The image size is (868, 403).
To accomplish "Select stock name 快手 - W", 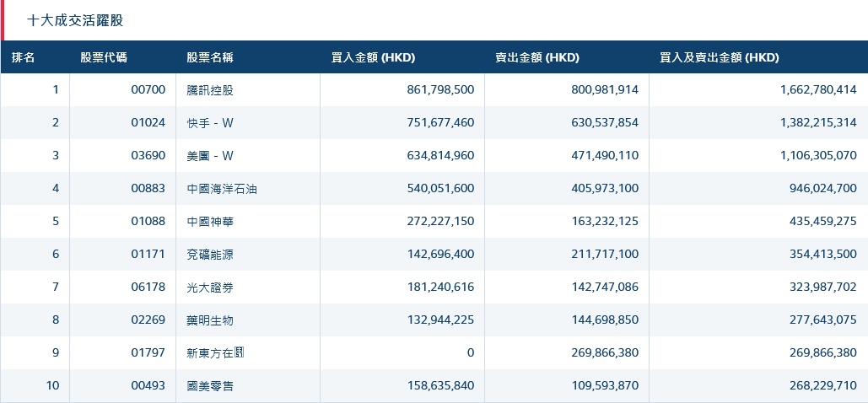I will 210,123.
